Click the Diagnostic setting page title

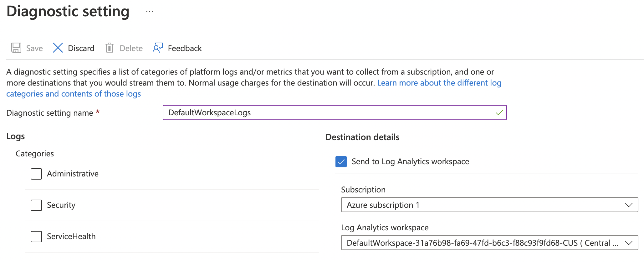click(68, 11)
